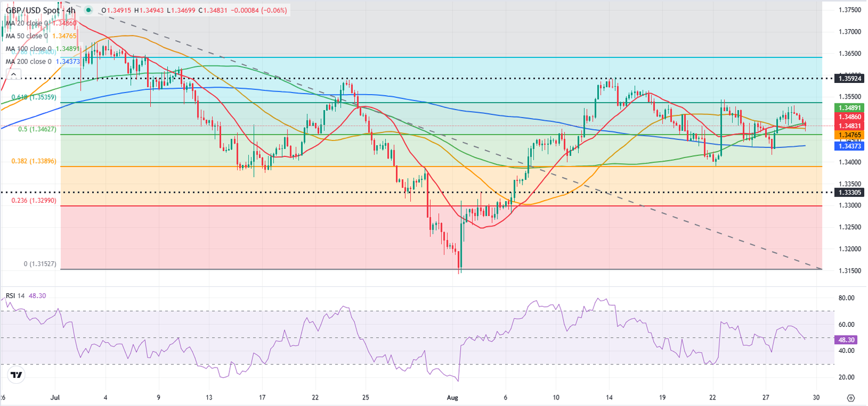Click the orange 1.34765 MA 50 price tag

tap(850, 135)
